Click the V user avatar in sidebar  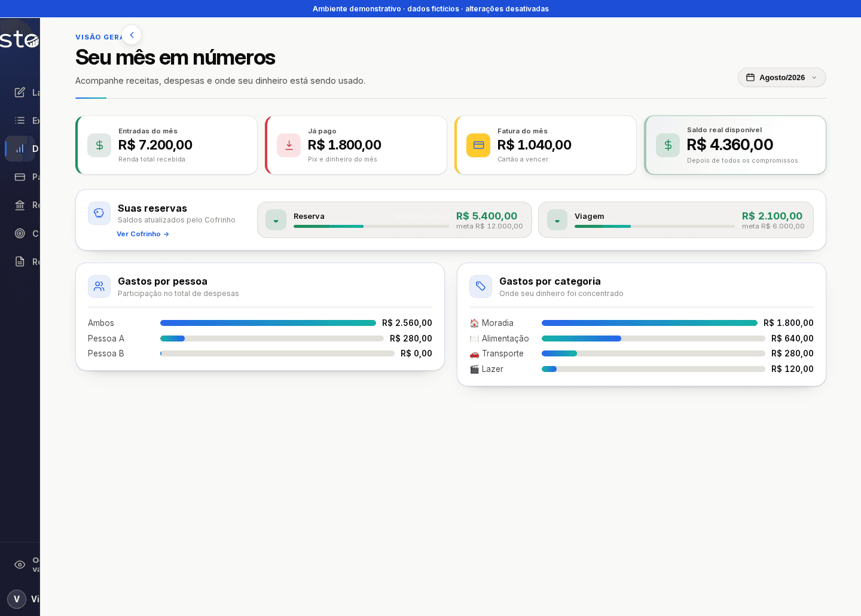point(17,599)
